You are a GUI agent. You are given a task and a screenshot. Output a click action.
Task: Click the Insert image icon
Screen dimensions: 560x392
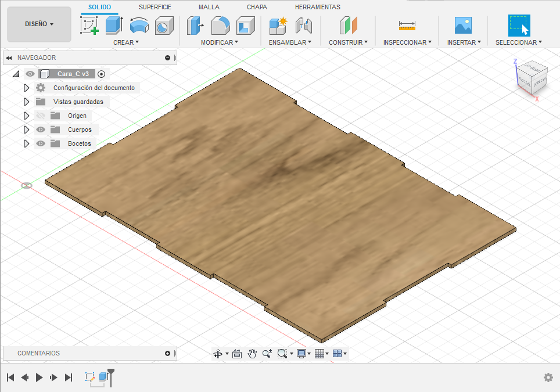click(x=463, y=26)
